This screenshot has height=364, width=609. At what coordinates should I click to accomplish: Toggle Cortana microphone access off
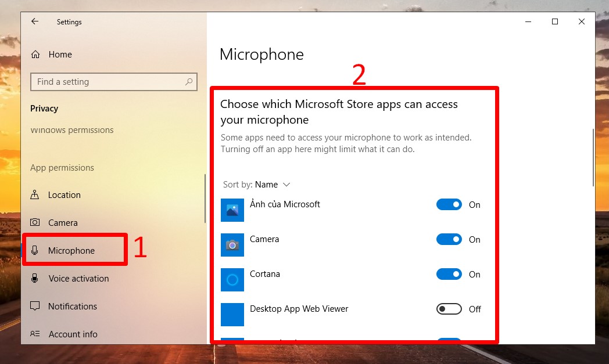tap(449, 274)
